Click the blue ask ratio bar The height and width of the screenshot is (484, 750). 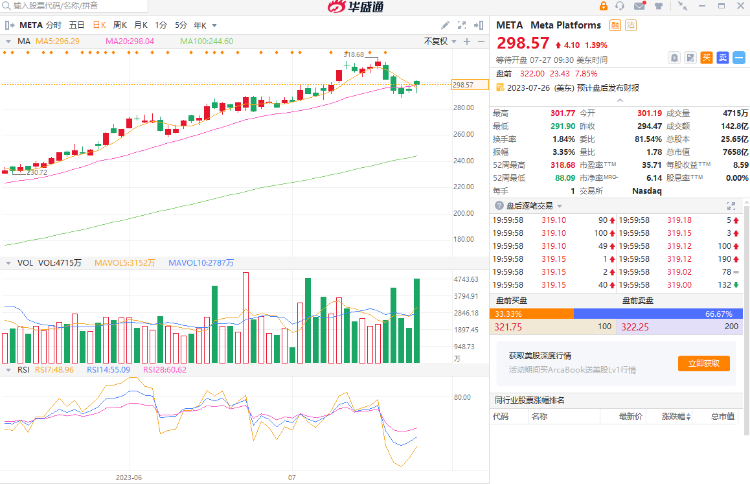tap(660, 313)
